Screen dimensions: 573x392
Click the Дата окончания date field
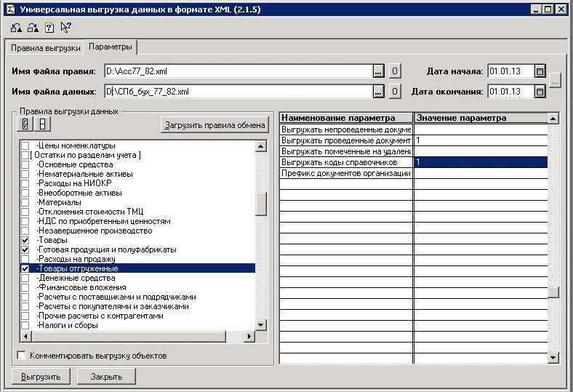[x=511, y=92]
